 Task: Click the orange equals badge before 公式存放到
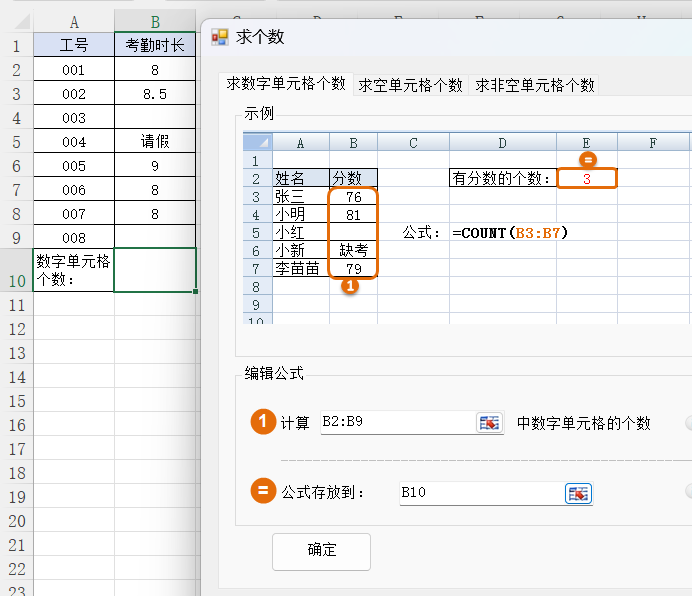pyautogui.click(x=262, y=491)
